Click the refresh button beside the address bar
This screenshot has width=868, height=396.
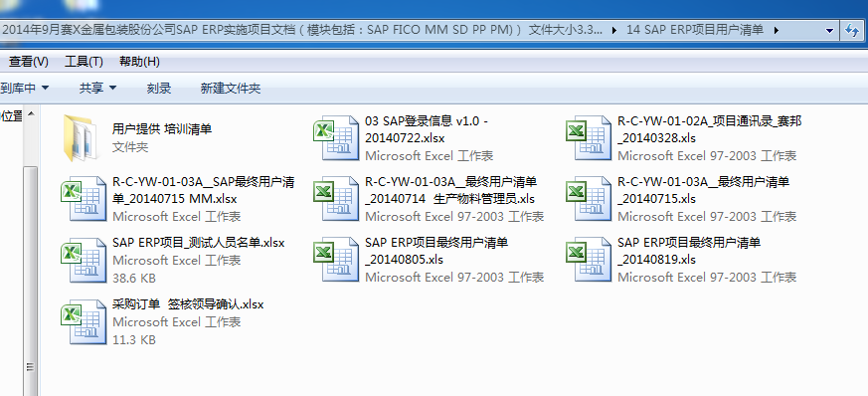(853, 31)
